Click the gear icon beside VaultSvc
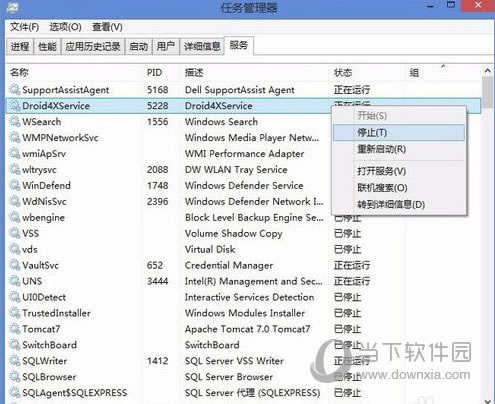The image size is (495, 404). pyautogui.click(x=14, y=265)
